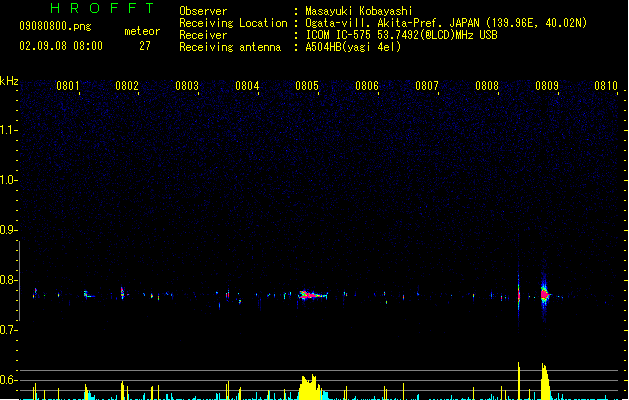This screenshot has width=629, height=400.
Task: Click the 0801 time axis marker
Action: (67, 86)
